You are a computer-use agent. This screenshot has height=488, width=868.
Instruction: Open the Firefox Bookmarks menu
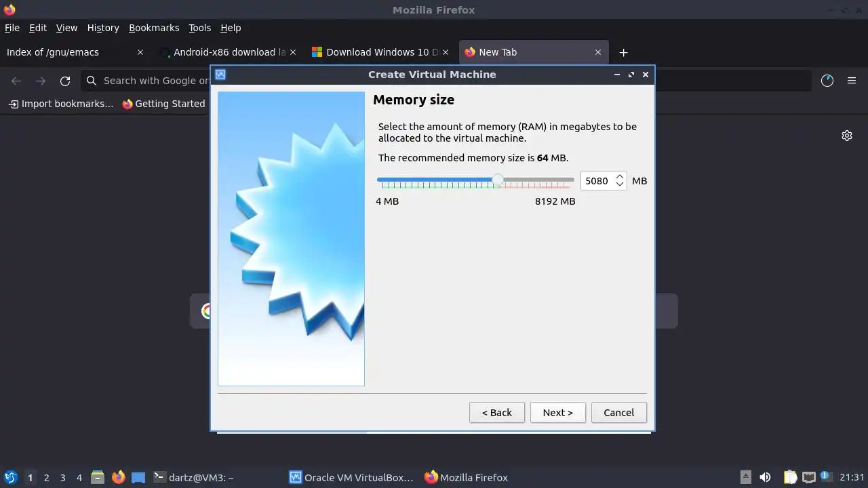coord(154,28)
